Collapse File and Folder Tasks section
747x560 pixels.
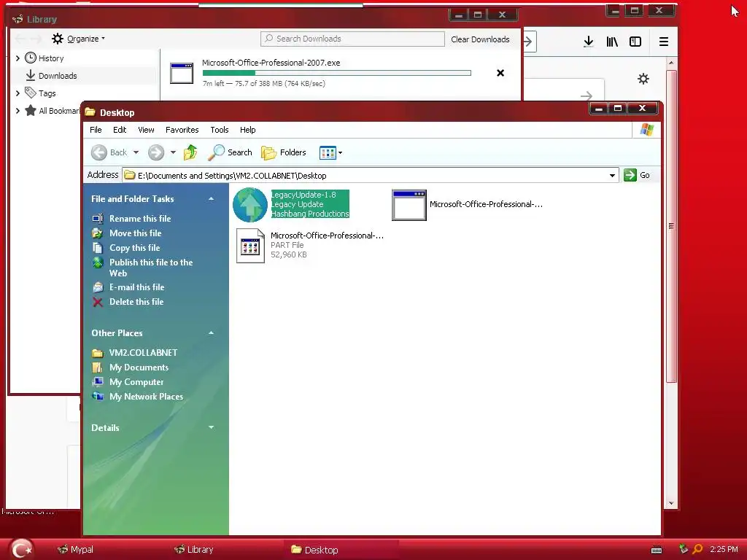coord(211,199)
